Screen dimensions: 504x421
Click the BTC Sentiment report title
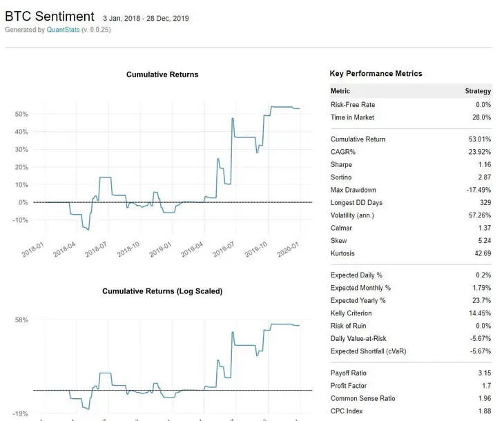[x=49, y=16]
